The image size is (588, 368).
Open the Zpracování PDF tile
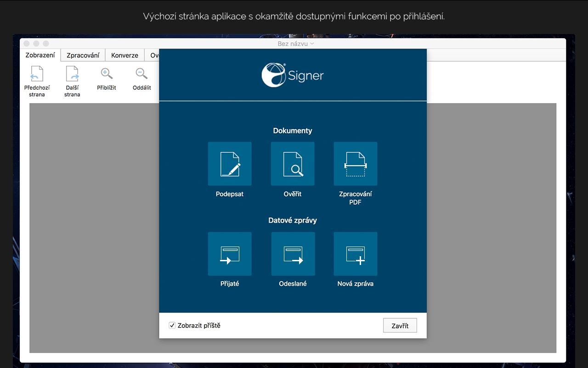(356, 164)
